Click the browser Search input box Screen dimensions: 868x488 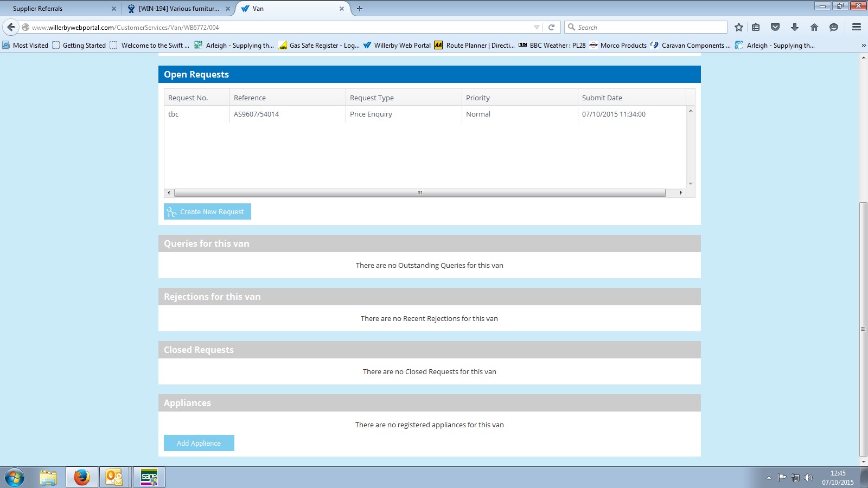(646, 27)
